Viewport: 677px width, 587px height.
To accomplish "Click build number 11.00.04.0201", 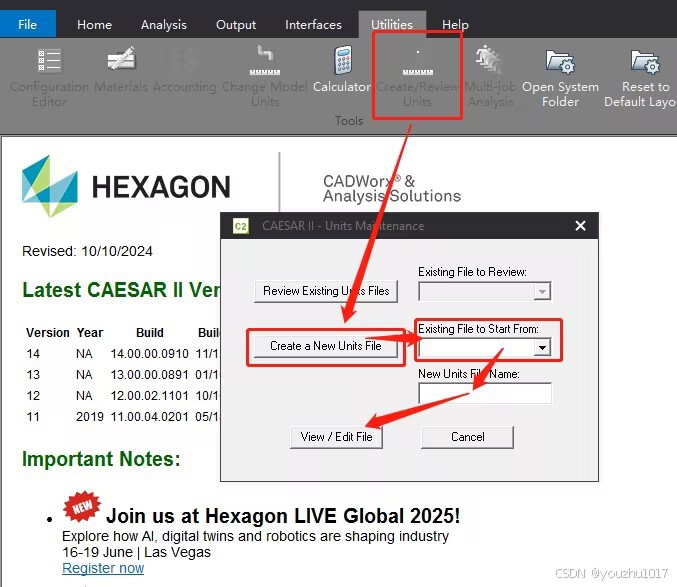I will click(x=149, y=417).
